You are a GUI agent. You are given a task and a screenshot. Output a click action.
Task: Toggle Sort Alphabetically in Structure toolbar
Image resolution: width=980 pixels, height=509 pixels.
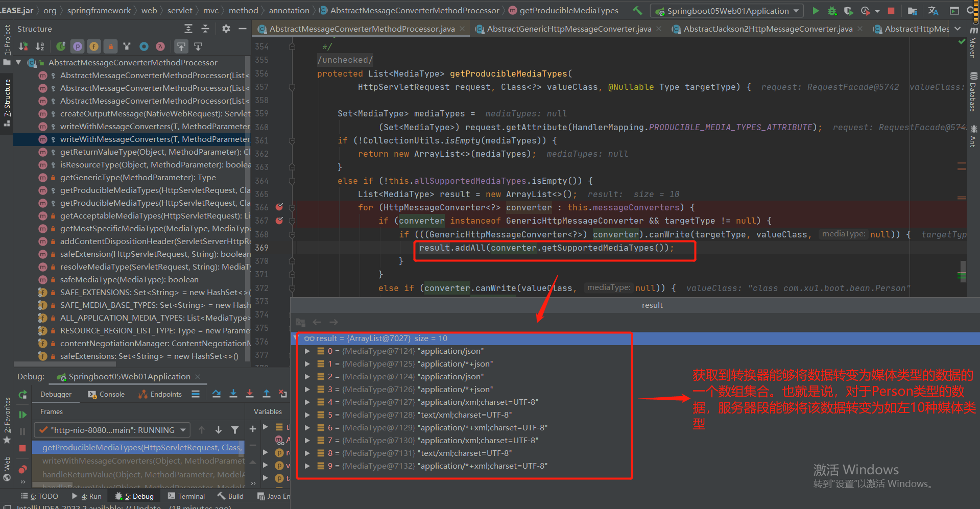coord(40,46)
